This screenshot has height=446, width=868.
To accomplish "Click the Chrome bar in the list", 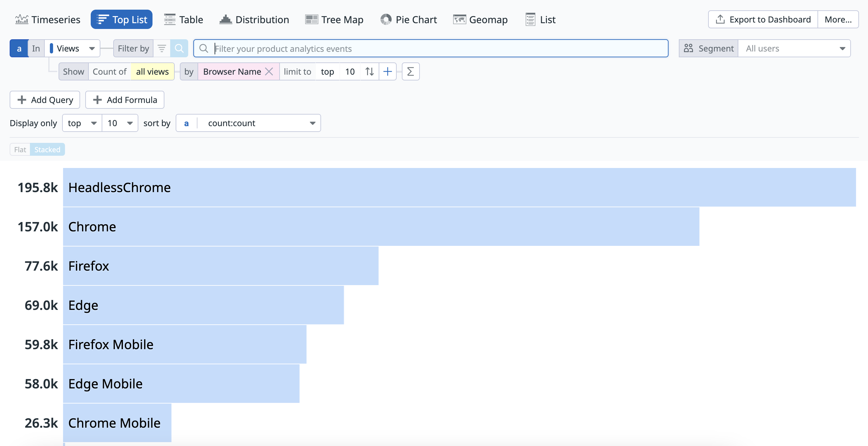I will coord(381,227).
